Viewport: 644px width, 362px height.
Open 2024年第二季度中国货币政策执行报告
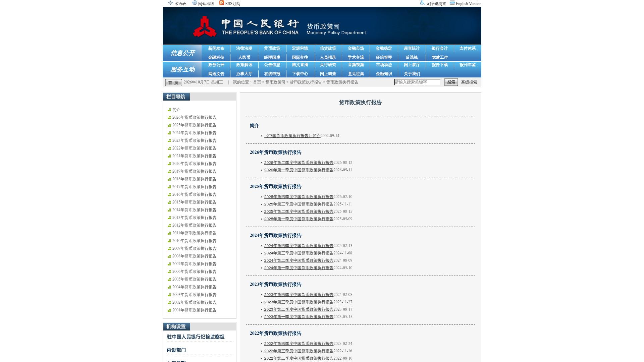tap(299, 261)
